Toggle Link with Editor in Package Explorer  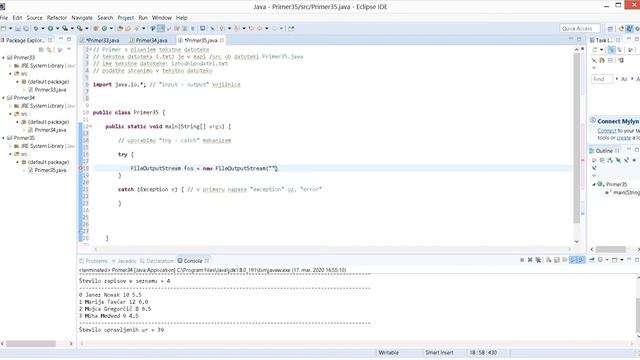[x=49, y=50]
